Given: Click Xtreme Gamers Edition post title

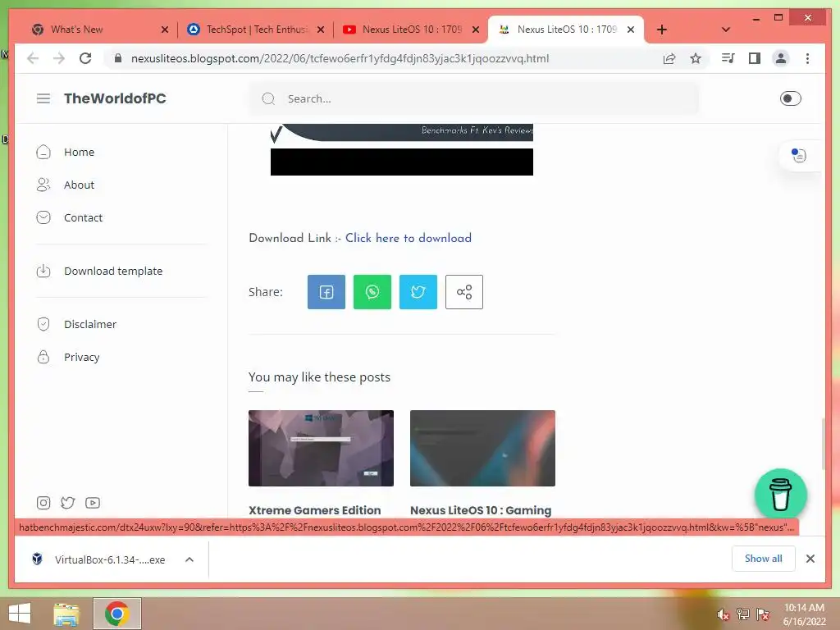Looking at the screenshot, I should point(314,510).
